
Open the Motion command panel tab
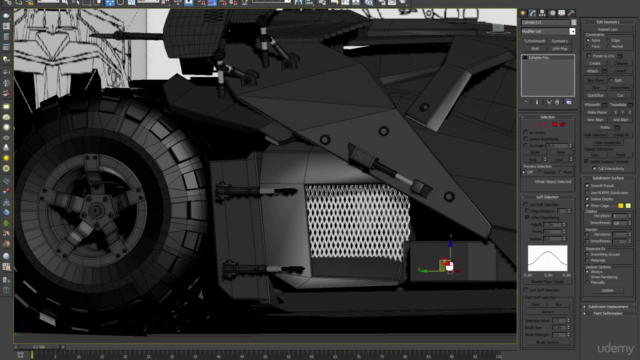[552, 13]
